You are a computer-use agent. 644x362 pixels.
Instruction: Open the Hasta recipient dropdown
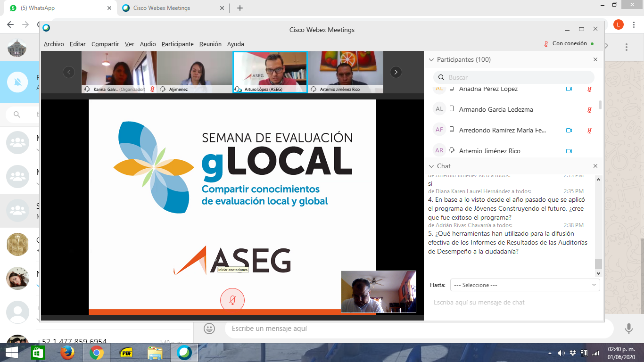[x=525, y=285]
